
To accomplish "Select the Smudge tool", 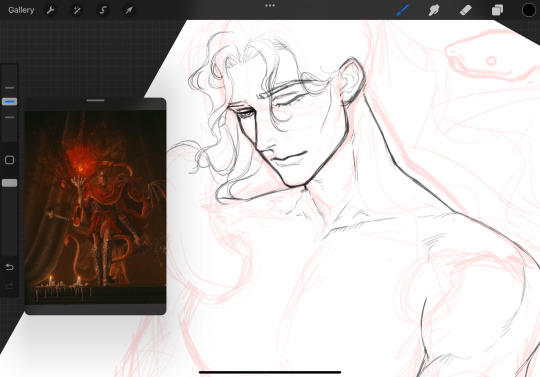I will click(x=434, y=10).
